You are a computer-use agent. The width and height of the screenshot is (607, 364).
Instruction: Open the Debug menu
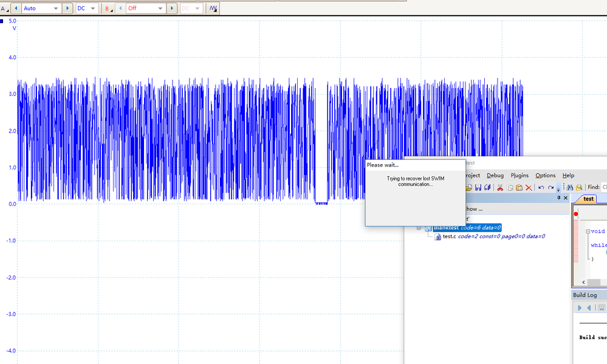point(495,176)
